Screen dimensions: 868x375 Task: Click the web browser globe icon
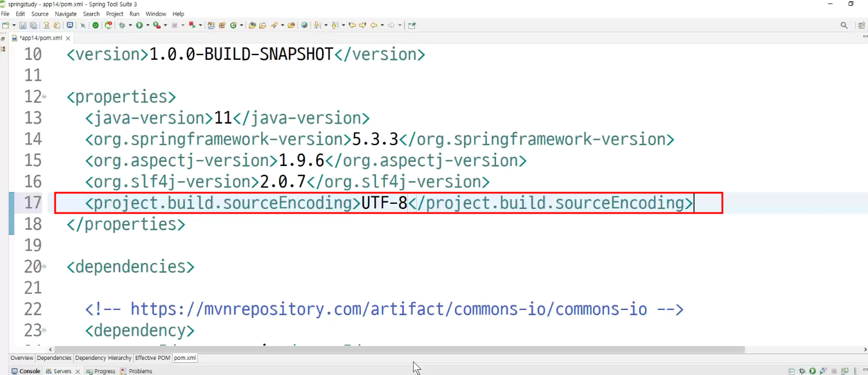click(304, 26)
